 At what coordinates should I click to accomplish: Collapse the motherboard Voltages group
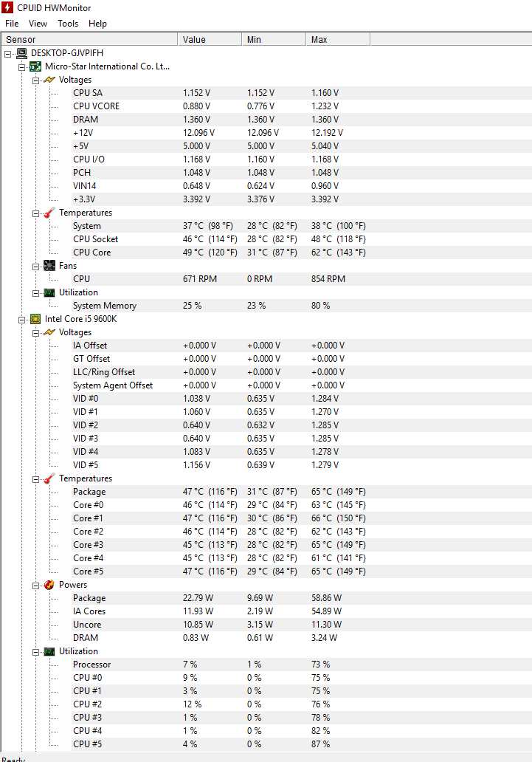tap(35, 80)
